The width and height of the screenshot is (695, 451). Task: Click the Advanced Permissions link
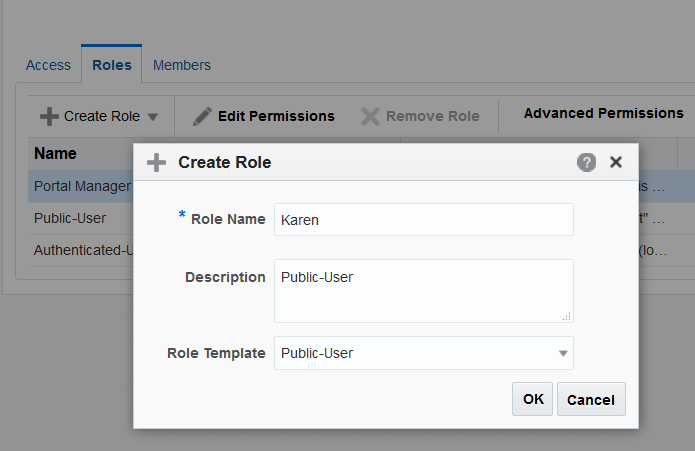click(x=603, y=113)
